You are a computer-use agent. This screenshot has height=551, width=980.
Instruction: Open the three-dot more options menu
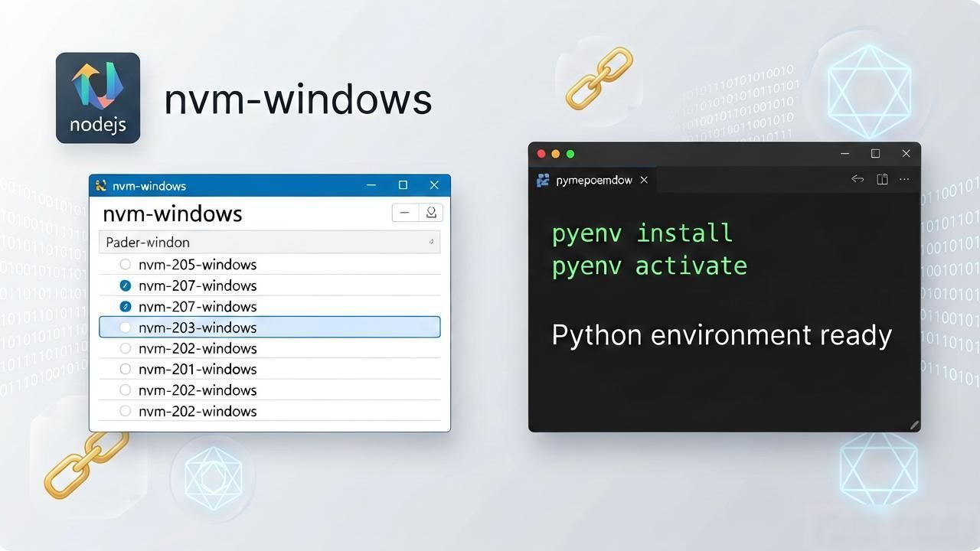pos(905,179)
